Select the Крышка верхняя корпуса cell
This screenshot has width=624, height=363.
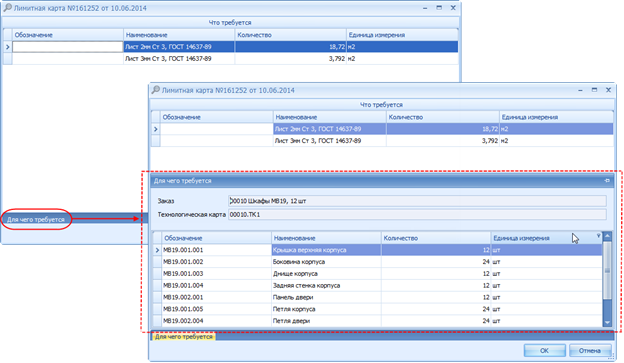(326, 250)
